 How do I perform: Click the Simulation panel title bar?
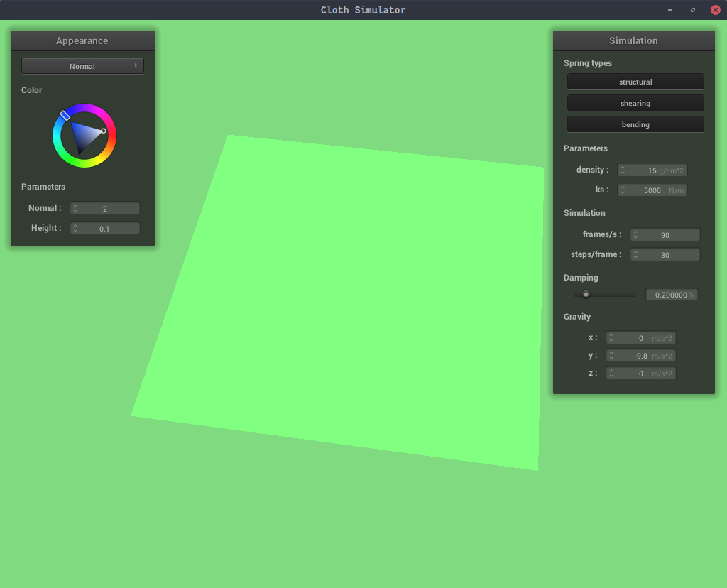[633, 40]
